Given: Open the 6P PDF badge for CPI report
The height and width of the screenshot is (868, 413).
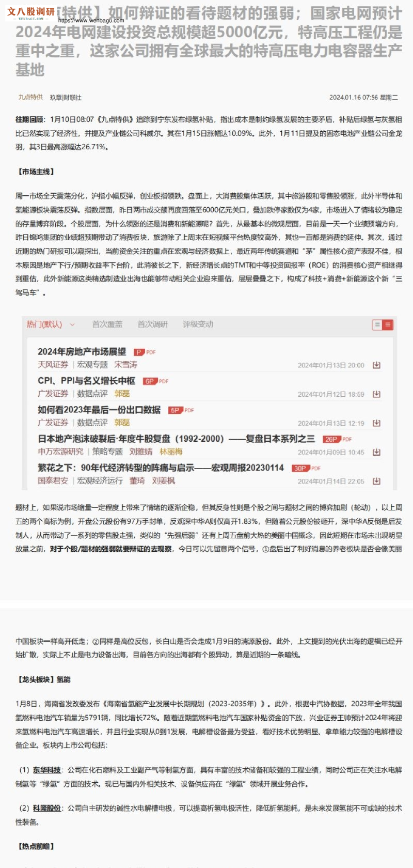Looking at the screenshot, I should point(155,381).
